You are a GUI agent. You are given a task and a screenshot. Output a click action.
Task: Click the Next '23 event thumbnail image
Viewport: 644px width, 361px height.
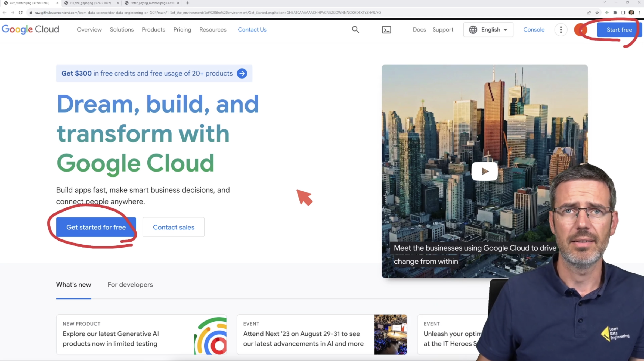coord(391,335)
